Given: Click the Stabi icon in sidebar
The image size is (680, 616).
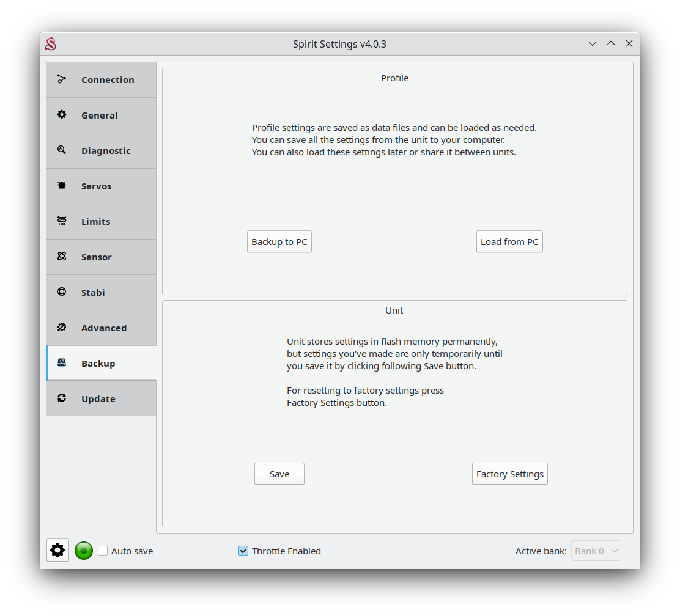Looking at the screenshot, I should [62, 292].
